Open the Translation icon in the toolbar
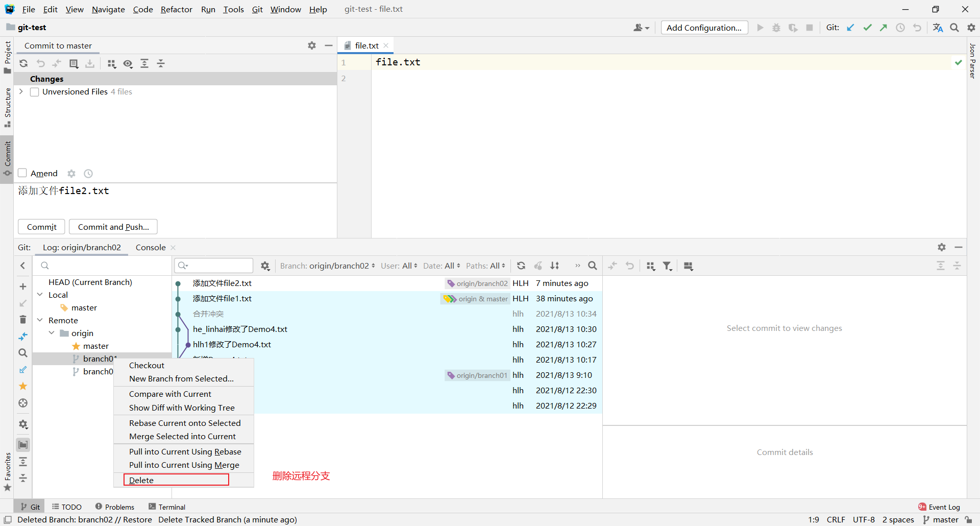The height and width of the screenshot is (526, 980). pyautogui.click(x=938, y=27)
